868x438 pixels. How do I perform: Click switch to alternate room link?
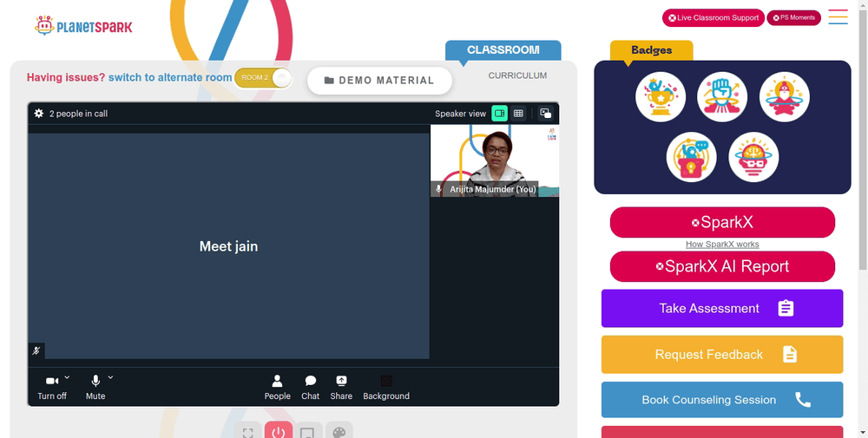click(x=170, y=77)
